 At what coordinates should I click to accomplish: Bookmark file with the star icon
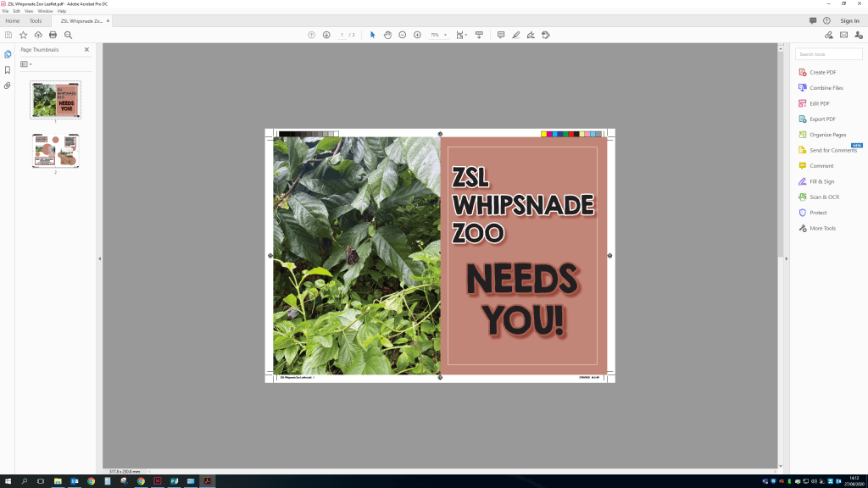23,35
